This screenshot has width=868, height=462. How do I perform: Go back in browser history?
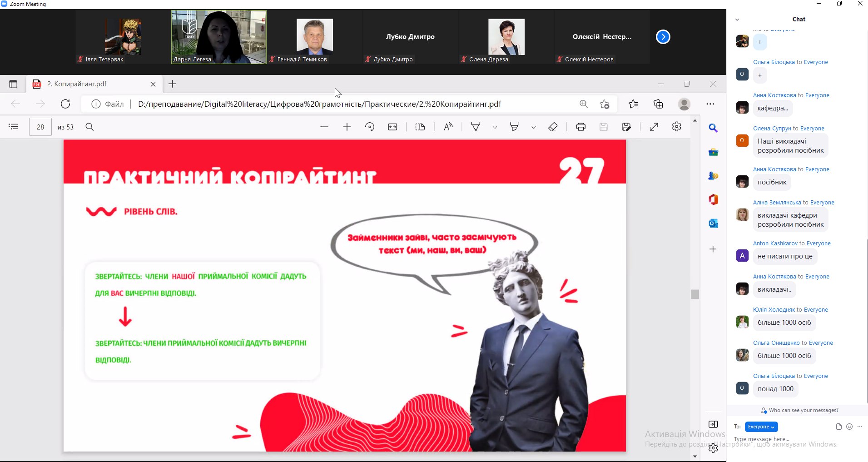click(x=15, y=104)
